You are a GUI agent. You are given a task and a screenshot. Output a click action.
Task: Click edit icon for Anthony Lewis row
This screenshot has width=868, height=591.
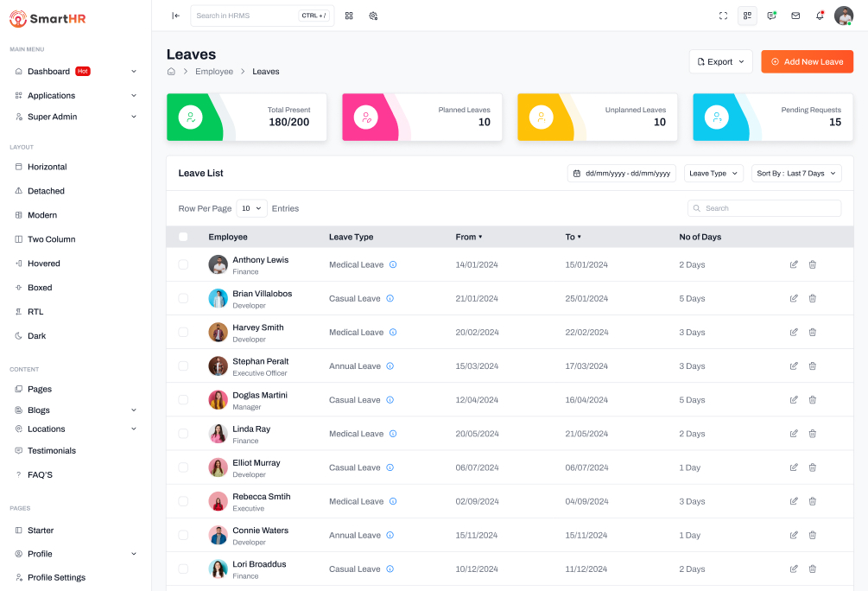pos(794,264)
